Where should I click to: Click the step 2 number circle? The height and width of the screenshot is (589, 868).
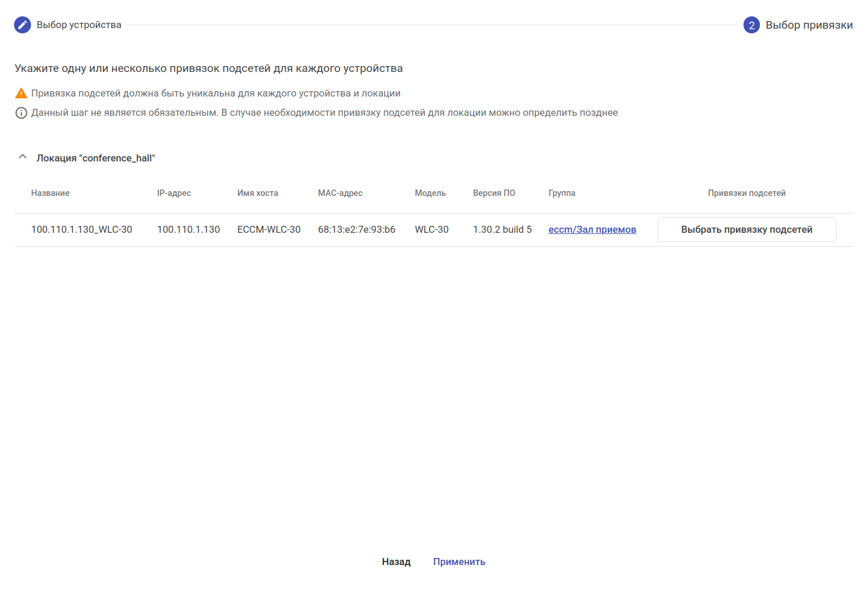coord(751,25)
